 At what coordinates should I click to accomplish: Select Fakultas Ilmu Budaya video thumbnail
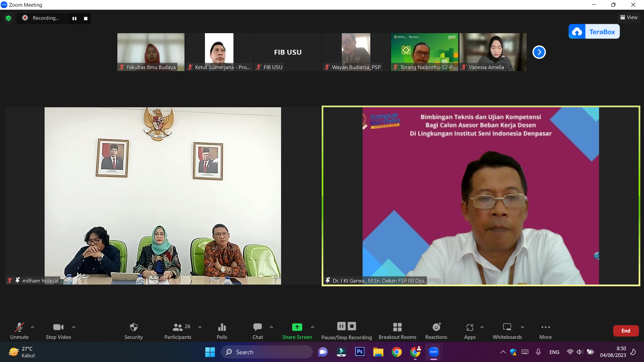tap(151, 52)
